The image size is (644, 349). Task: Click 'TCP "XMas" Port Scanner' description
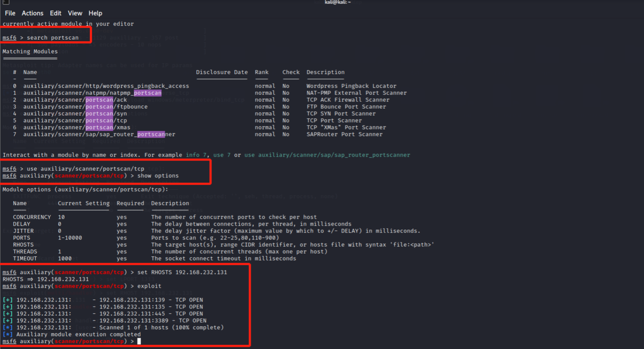click(x=346, y=127)
